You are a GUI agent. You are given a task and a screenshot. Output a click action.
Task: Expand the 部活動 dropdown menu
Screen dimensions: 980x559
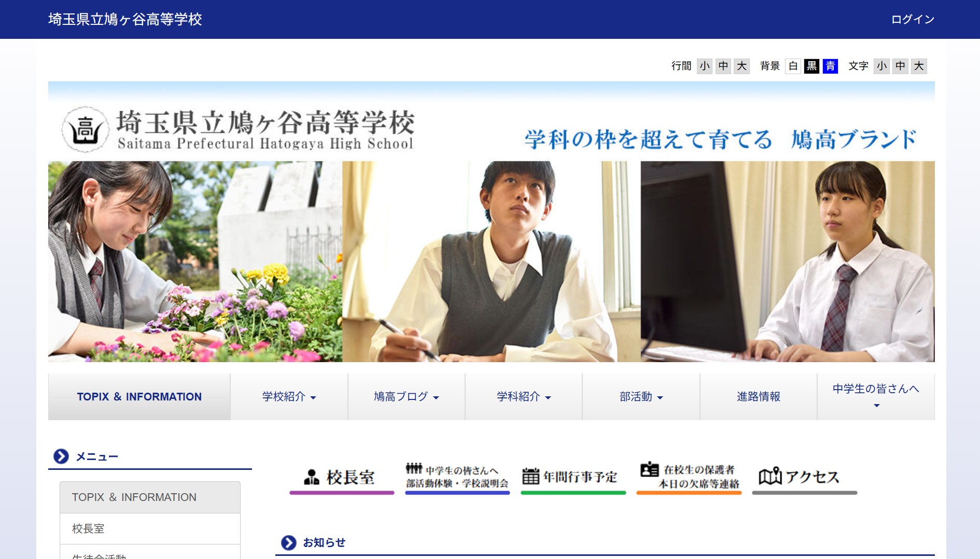point(641,397)
